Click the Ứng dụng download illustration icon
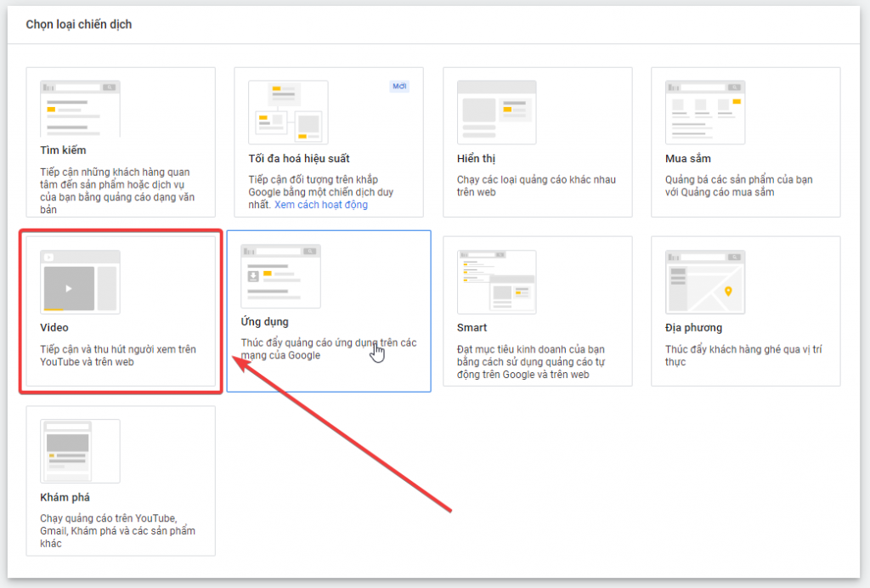 (253, 274)
